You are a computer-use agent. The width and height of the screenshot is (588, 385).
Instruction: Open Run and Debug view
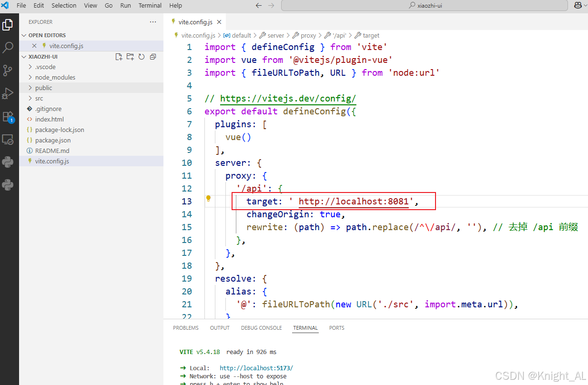(8, 93)
